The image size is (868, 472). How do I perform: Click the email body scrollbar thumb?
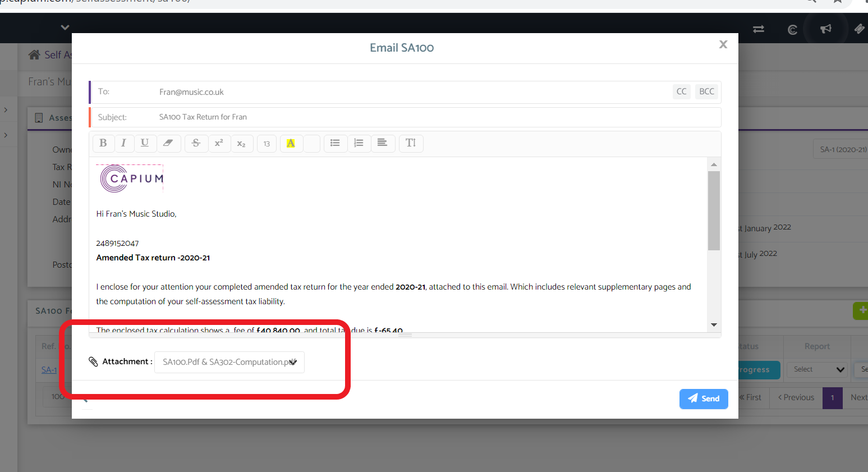tap(714, 210)
